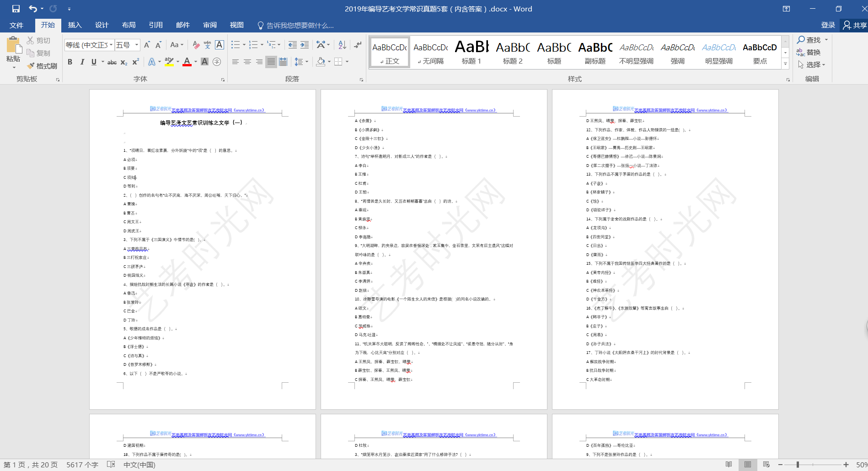
Task: Click the 替换 (Replace) button
Action: click(x=809, y=53)
